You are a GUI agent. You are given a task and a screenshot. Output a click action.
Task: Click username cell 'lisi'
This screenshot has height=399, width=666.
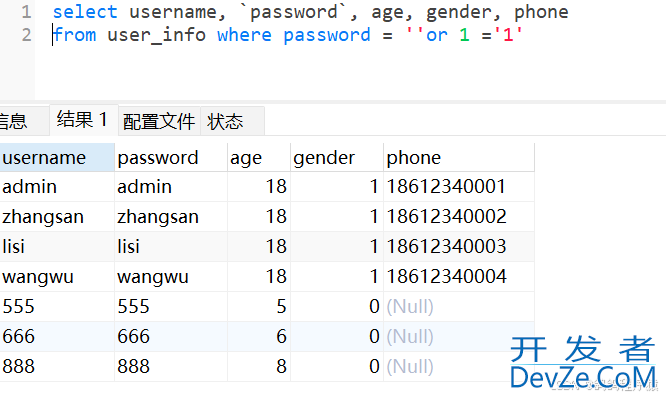57,246
